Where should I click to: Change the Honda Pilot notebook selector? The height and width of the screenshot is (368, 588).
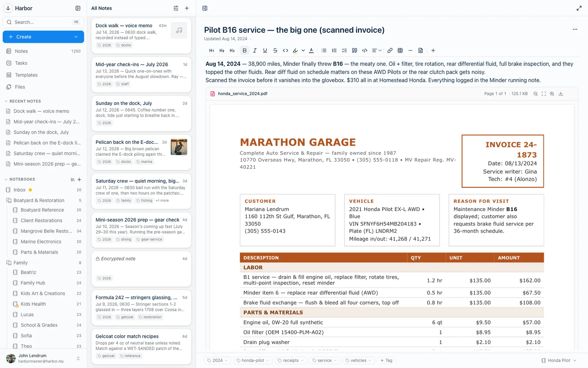click(x=559, y=361)
